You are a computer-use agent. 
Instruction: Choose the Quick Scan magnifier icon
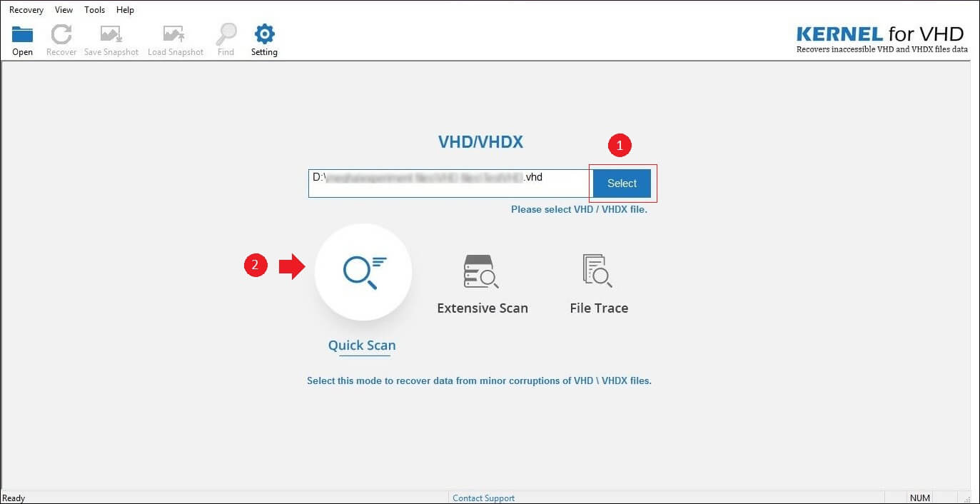tap(363, 272)
